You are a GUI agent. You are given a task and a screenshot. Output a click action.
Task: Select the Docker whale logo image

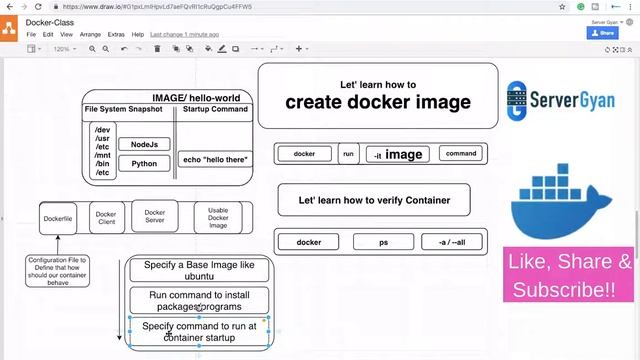[x=561, y=201]
